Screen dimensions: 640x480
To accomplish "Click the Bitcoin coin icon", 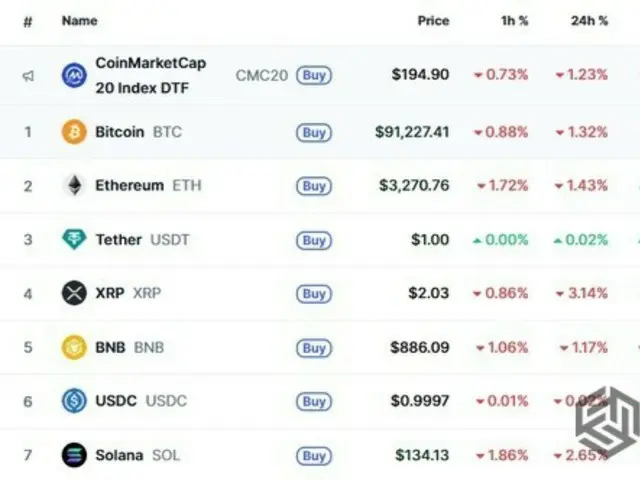I will (74, 131).
